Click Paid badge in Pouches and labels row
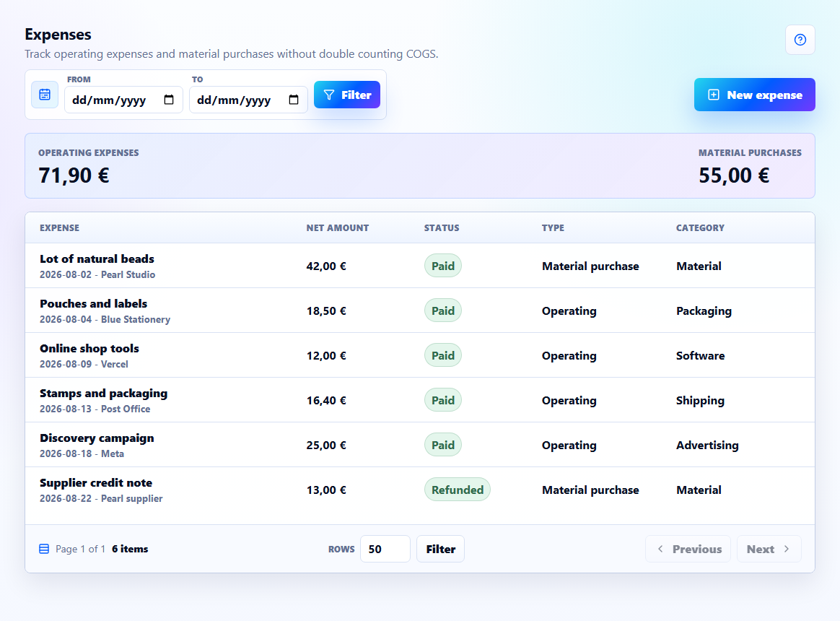This screenshot has height=621, width=840. 443,310
